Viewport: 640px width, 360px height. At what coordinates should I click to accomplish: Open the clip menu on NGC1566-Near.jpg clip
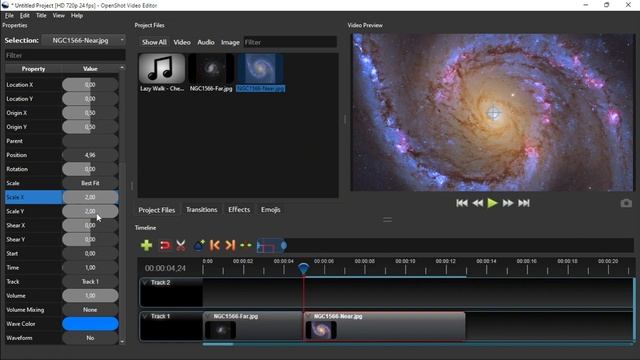coord(309,316)
